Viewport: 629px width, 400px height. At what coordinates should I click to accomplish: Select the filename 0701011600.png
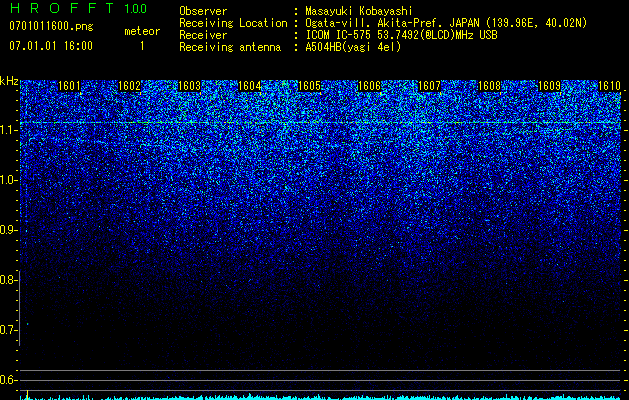(51, 26)
